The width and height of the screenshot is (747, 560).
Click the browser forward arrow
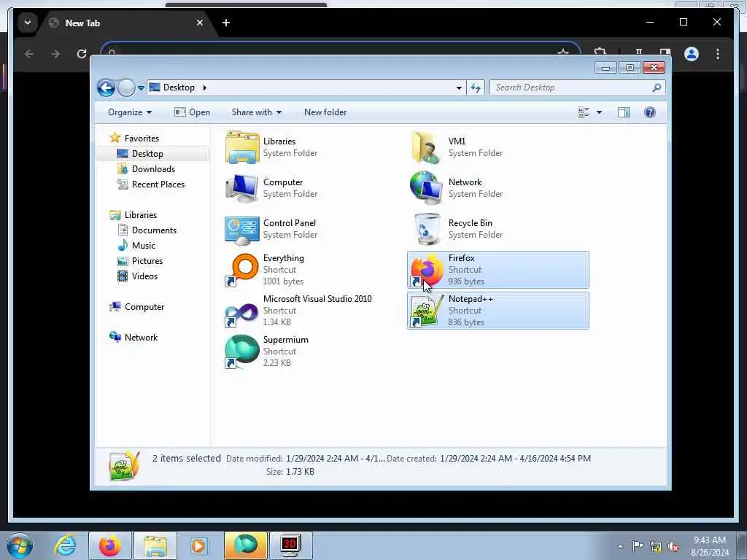pos(55,54)
